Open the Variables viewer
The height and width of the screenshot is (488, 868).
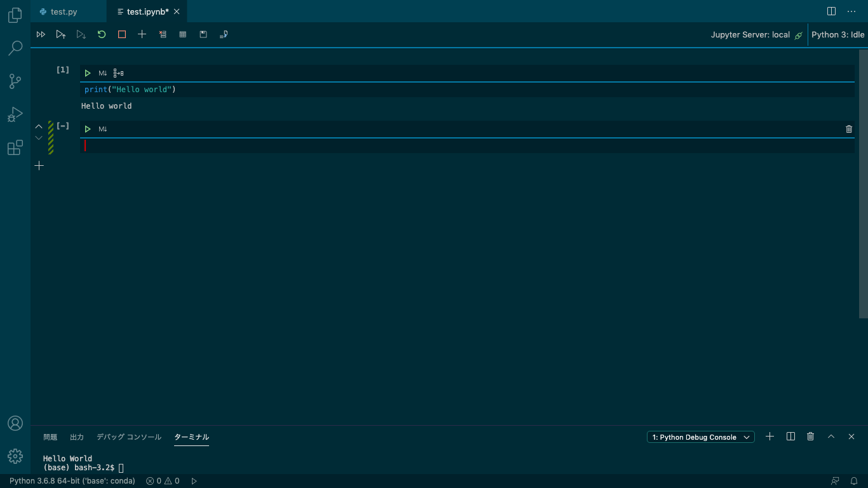pos(183,34)
